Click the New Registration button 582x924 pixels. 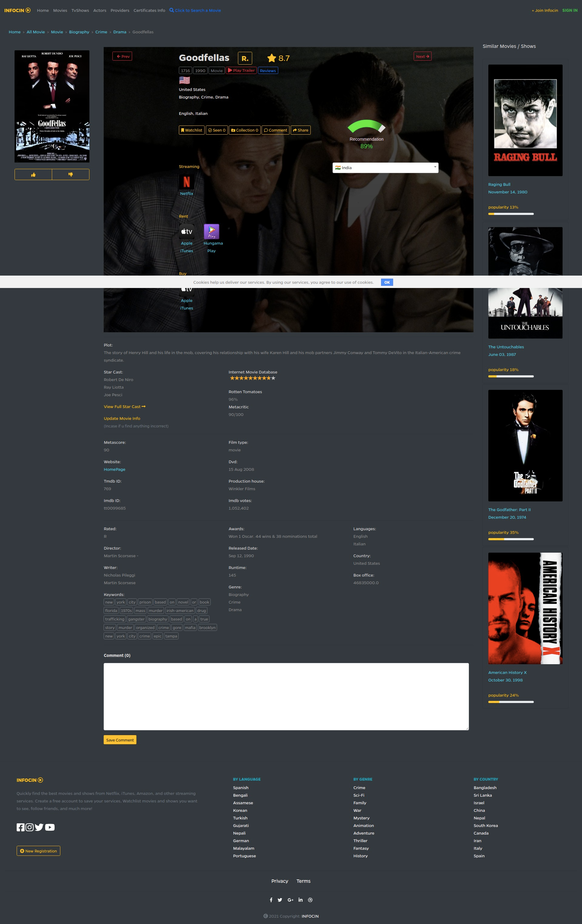(x=38, y=851)
